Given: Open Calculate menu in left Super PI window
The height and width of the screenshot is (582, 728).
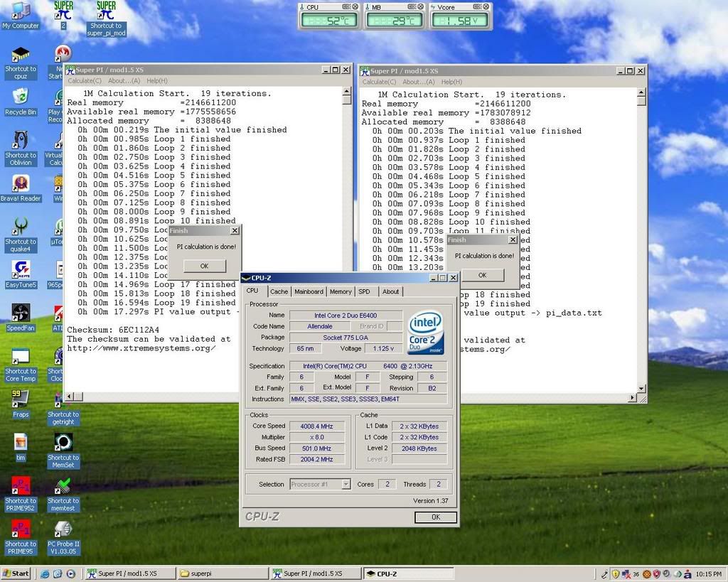Looking at the screenshot, I should (85, 81).
